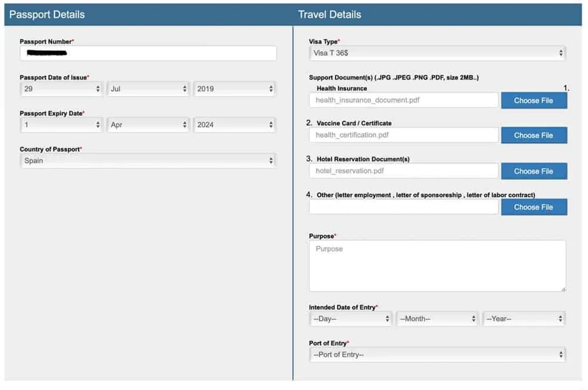Open the expiry day dropdown showing 1
Screen dimensions: 588x390
[x=61, y=124]
